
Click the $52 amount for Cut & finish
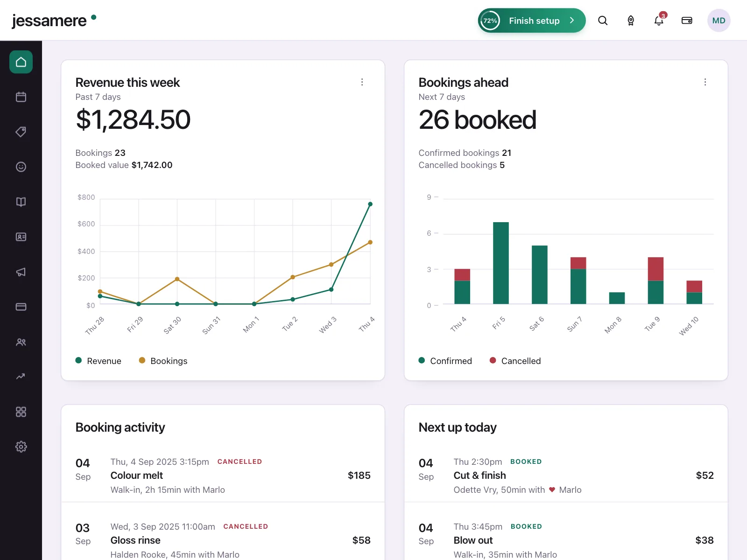(705, 476)
